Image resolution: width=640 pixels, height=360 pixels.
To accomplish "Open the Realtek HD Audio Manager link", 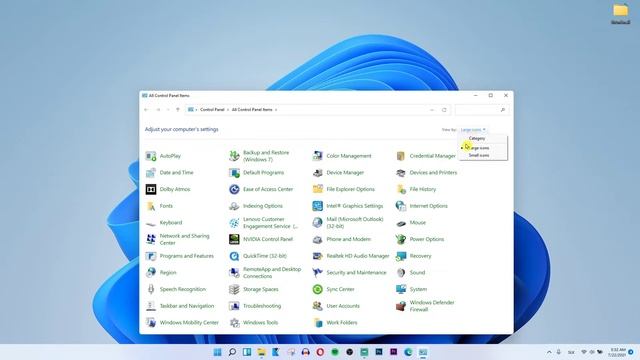I will [358, 256].
